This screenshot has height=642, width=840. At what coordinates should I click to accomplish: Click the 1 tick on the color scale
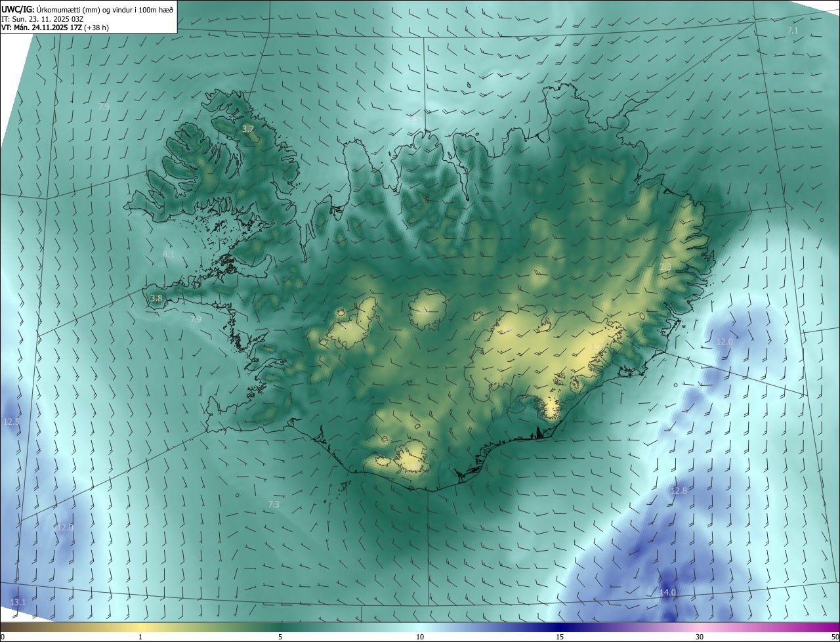(x=141, y=637)
